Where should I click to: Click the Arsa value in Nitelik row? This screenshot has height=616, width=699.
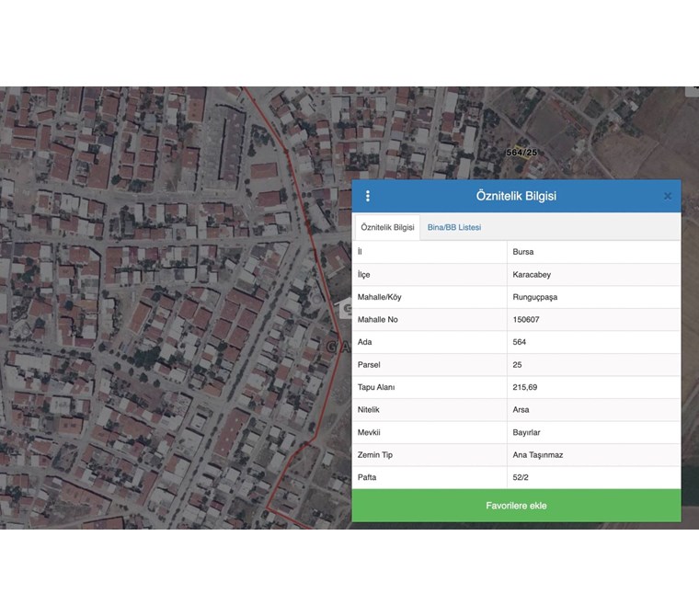[521, 410]
